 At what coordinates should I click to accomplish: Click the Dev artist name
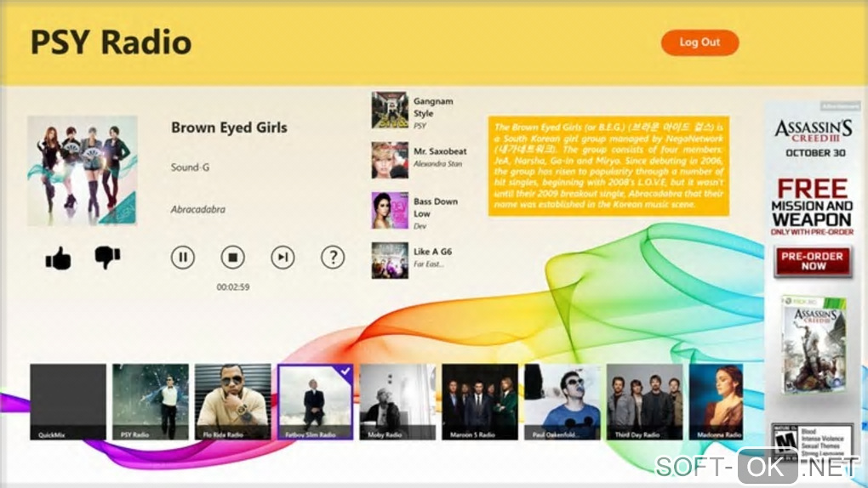pos(420,226)
